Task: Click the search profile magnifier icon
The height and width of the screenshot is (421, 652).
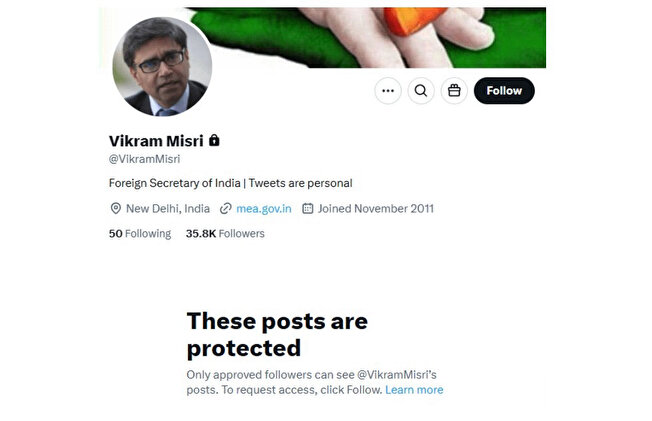Action: point(421,91)
